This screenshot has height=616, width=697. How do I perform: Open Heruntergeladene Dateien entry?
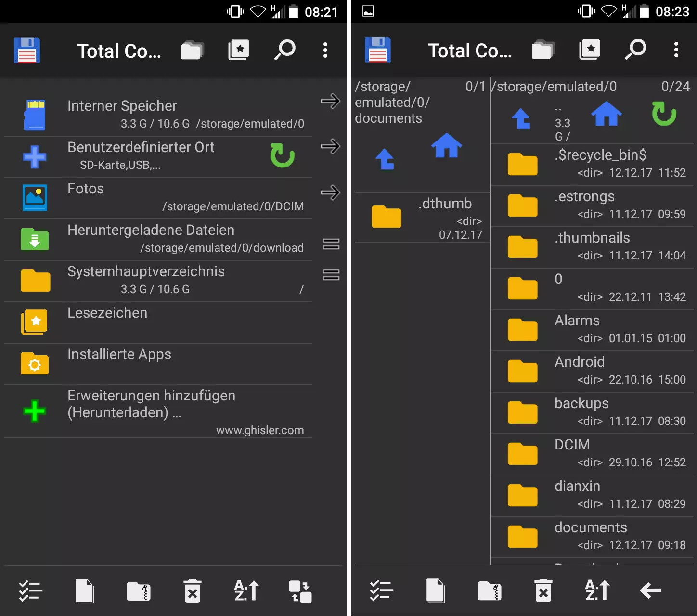point(158,240)
